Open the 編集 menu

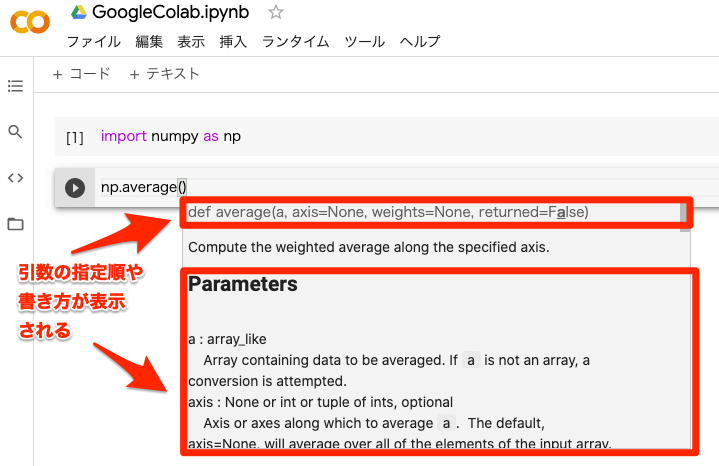149,42
